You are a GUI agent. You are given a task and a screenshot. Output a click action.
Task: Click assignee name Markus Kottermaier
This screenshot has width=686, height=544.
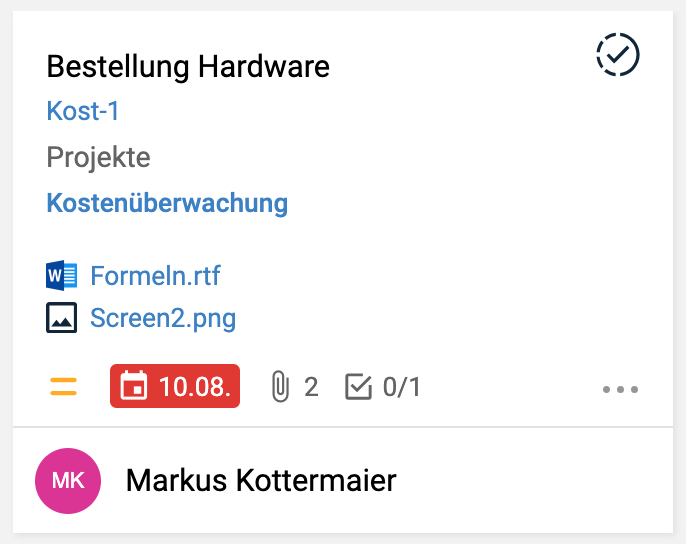(261, 481)
